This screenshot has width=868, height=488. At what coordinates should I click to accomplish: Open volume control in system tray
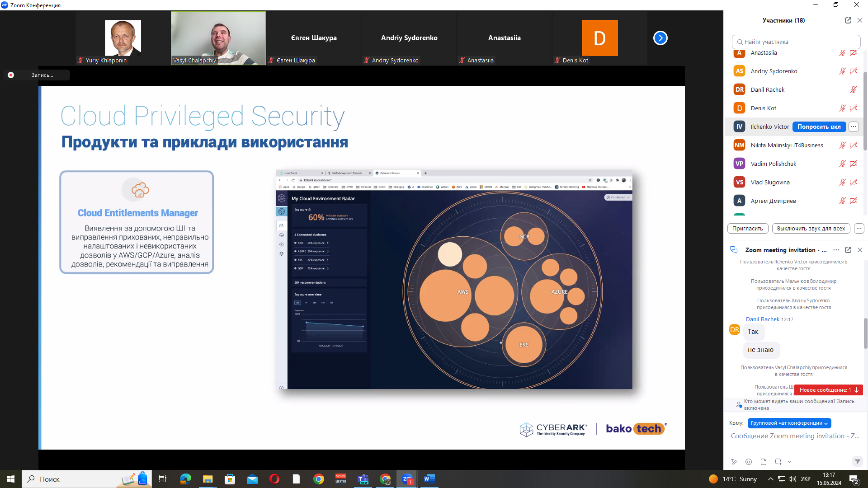pyautogui.click(x=792, y=479)
